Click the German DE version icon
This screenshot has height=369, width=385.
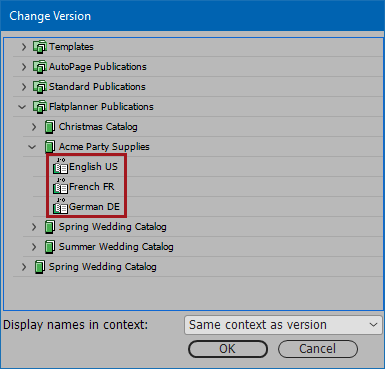tap(60, 206)
